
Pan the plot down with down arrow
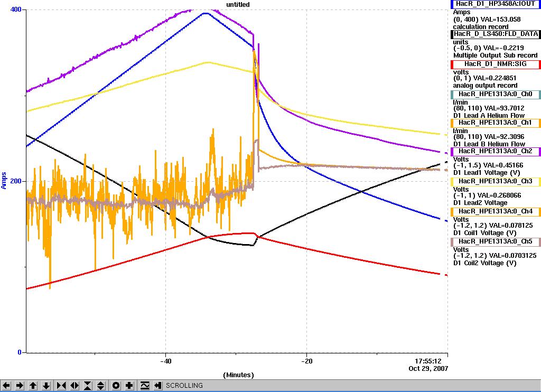[x=46, y=386]
